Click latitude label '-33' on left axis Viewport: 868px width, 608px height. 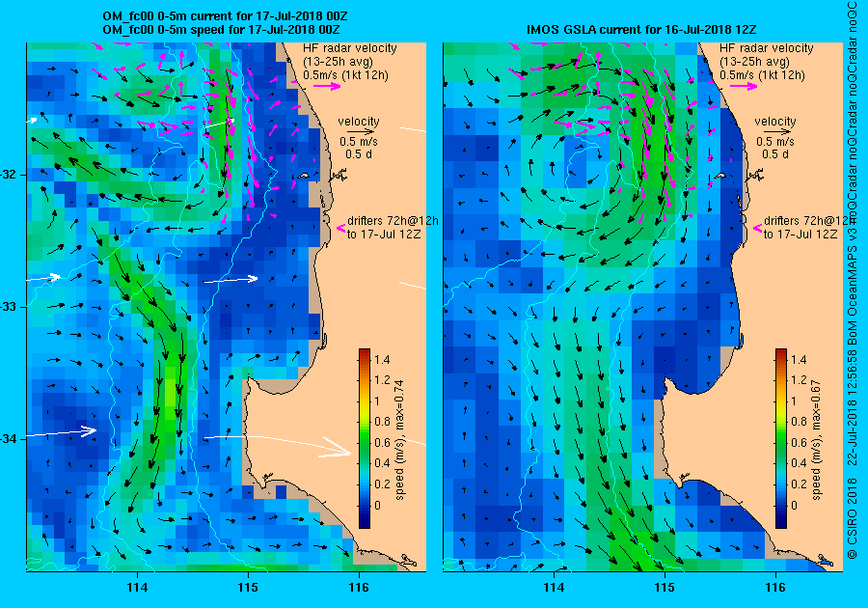(9, 307)
